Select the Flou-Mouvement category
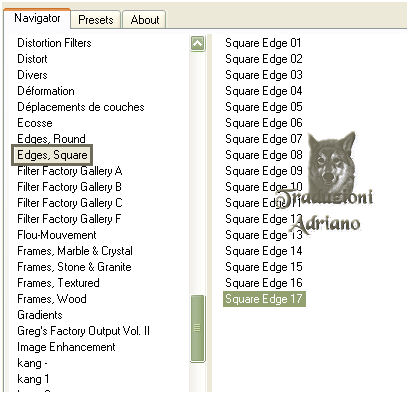The height and width of the screenshot is (394, 409). click(x=57, y=235)
